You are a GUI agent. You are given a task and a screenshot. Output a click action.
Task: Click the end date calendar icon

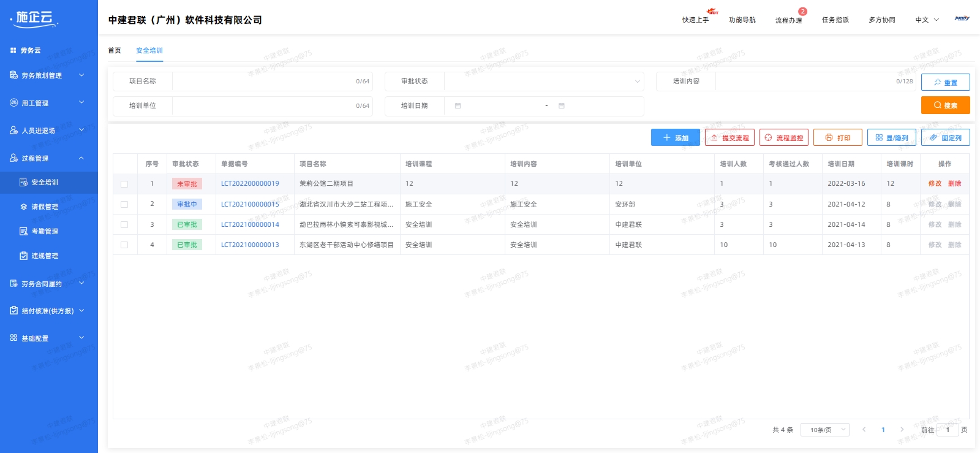(561, 105)
